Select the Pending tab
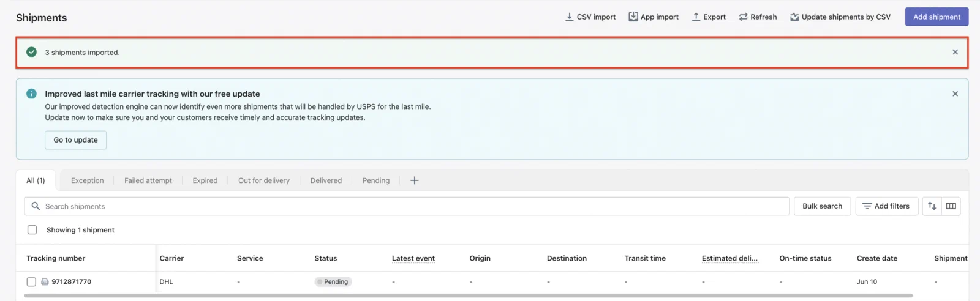The width and height of the screenshot is (980, 301). tap(376, 180)
